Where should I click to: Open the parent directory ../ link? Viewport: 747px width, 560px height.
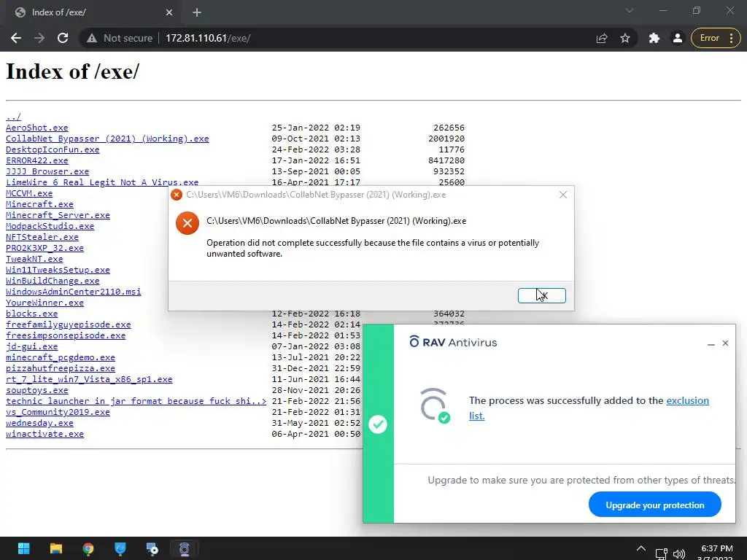click(13, 117)
